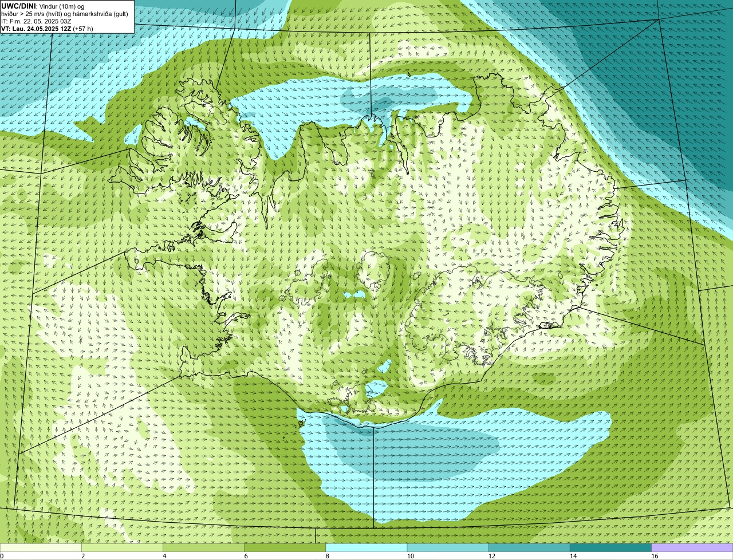Image resolution: width=733 pixels, height=560 pixels.
Task: Click the 14–16 m/s dark teal legend swatch
Action: 611,548
